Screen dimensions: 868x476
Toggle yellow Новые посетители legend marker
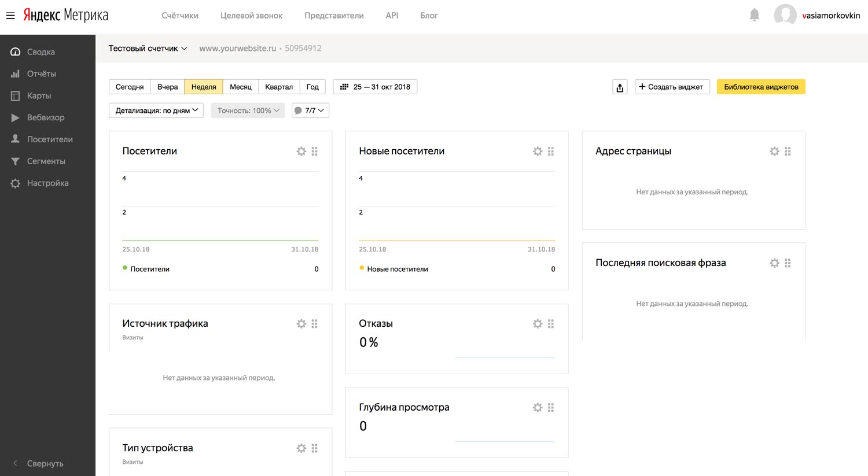click(362, 268)
